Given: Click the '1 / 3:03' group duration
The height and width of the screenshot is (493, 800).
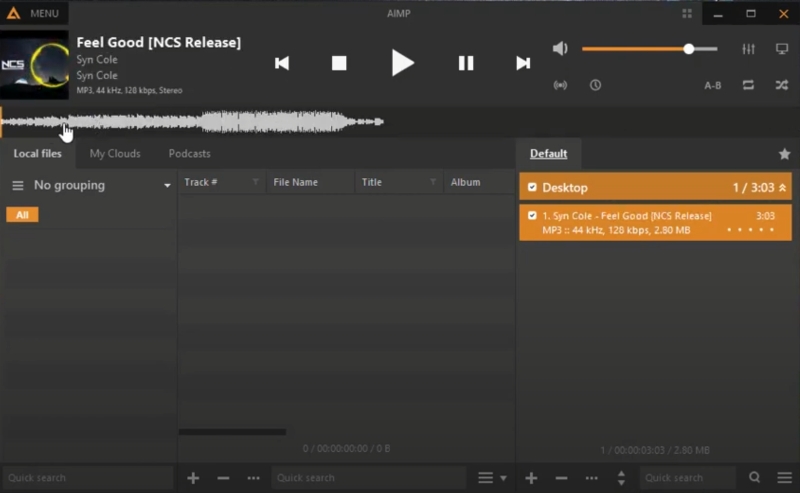Looking at the screenshot, I should 754,188.
